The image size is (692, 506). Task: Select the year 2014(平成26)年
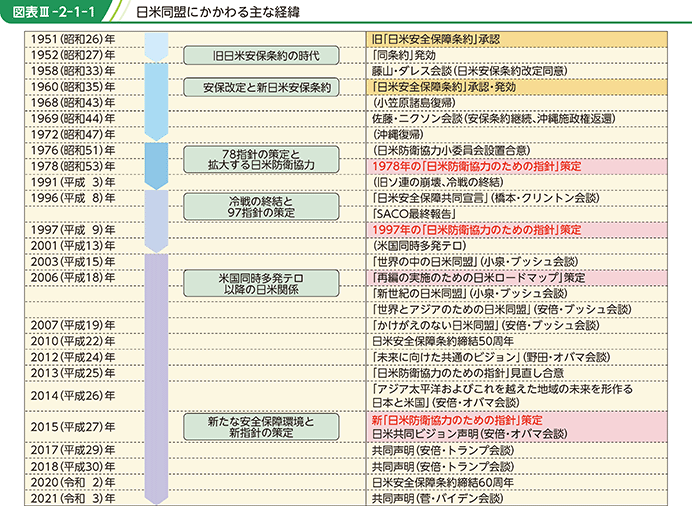click(73, 396)
